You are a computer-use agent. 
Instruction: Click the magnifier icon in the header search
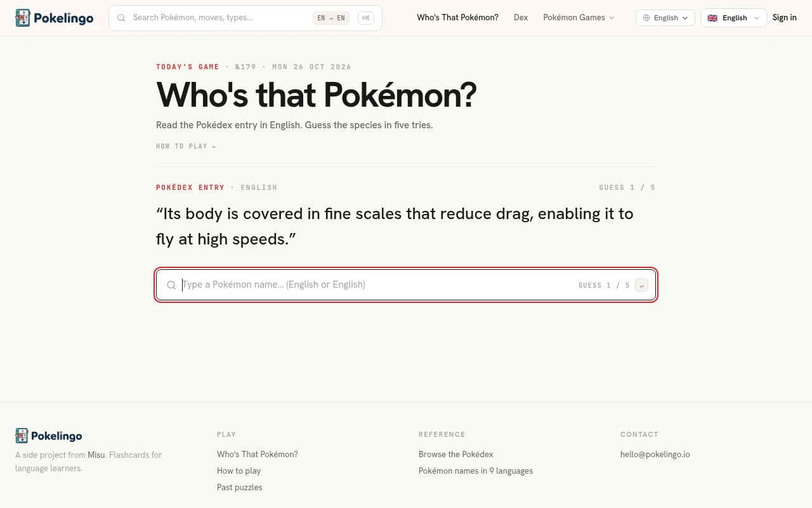[x=121, y=18]
